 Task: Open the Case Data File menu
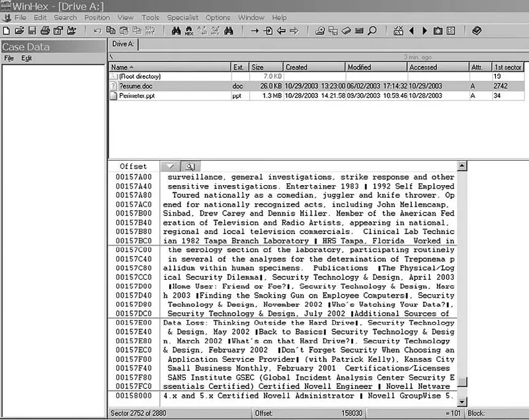click(x=9, y=58)
